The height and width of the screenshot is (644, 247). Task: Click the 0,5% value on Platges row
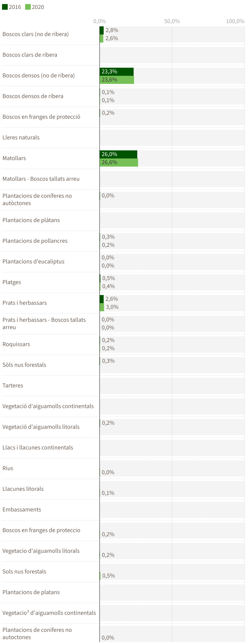(108, 278)
